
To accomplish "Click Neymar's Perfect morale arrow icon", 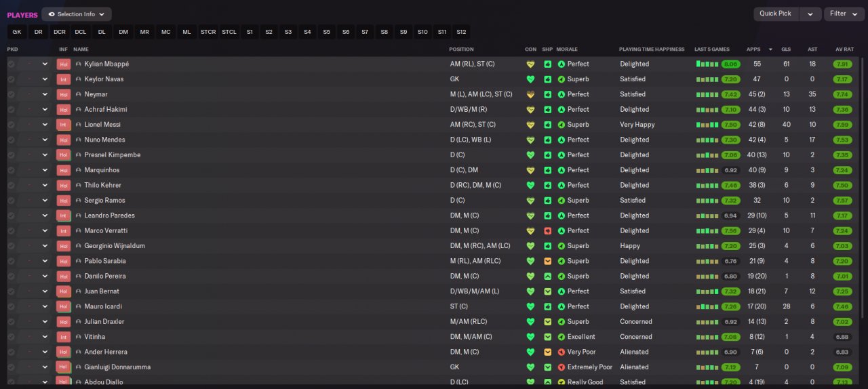I will pos(561,94).
